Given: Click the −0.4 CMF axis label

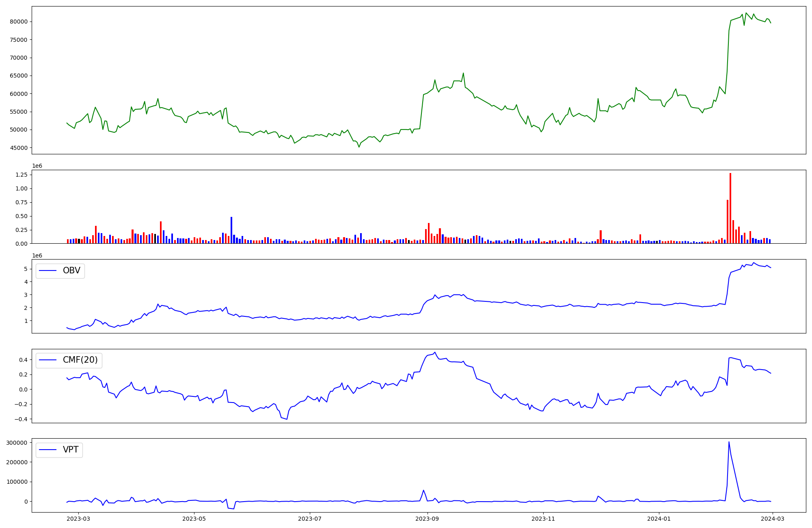Looking at the screenshot, I should click(x=20, y=419).
